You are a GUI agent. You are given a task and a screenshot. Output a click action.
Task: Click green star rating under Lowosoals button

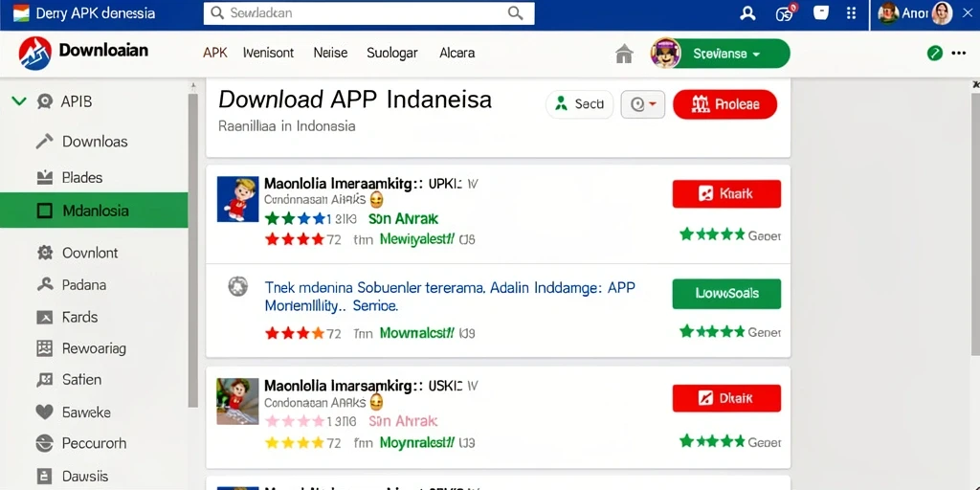pos(712,331)
